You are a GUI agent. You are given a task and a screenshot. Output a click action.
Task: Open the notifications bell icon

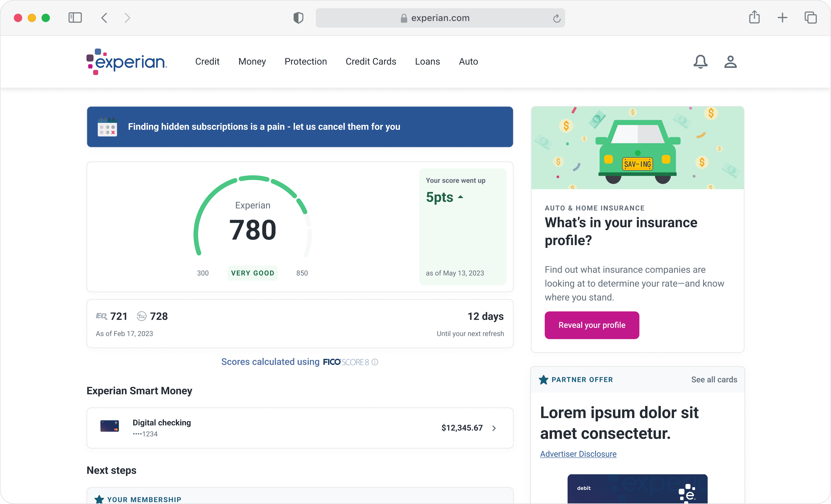(700, 62)
